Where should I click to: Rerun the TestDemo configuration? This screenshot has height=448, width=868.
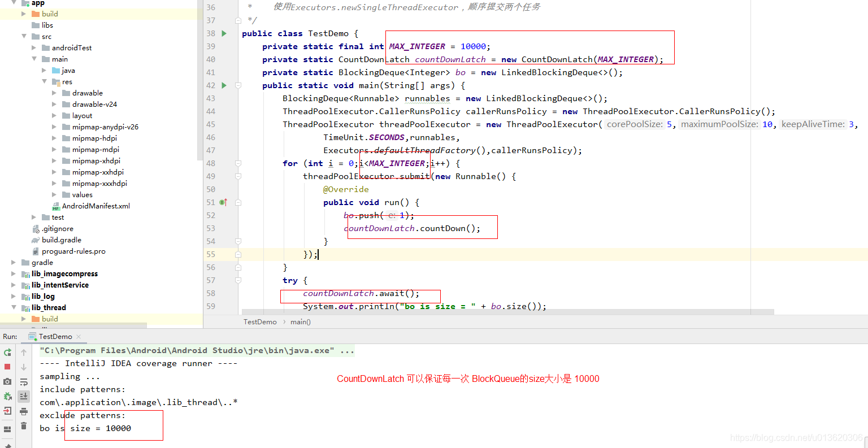(7, 351)
